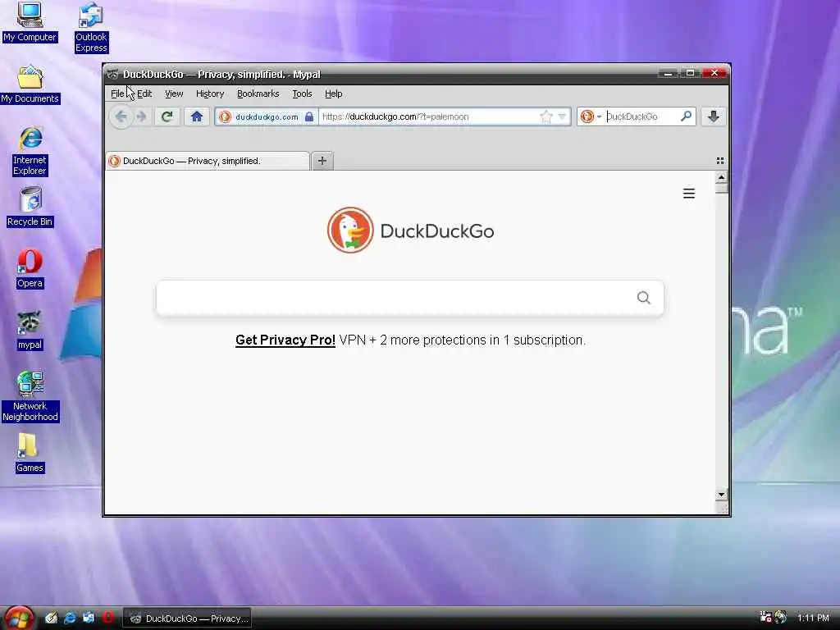This screenshot has height=630, width=840.
Task: Click the browser Back arrow button
Action: [121, 116]
